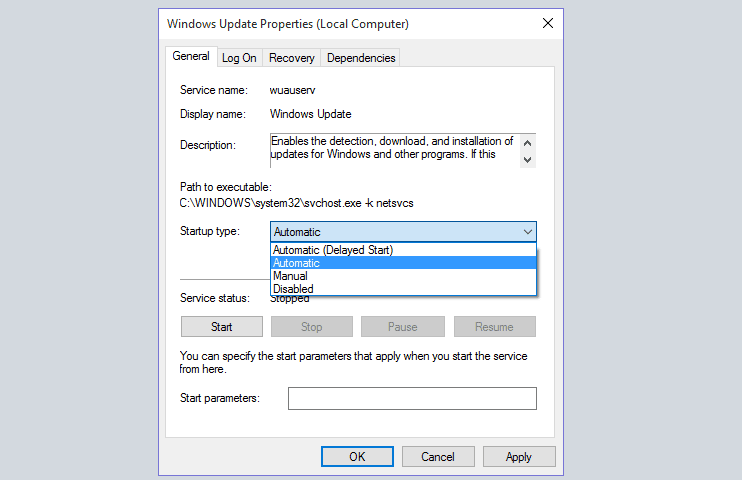742x480 pixels.
Task: Click the service name wuauserv text
Action: tap(292, 90)
